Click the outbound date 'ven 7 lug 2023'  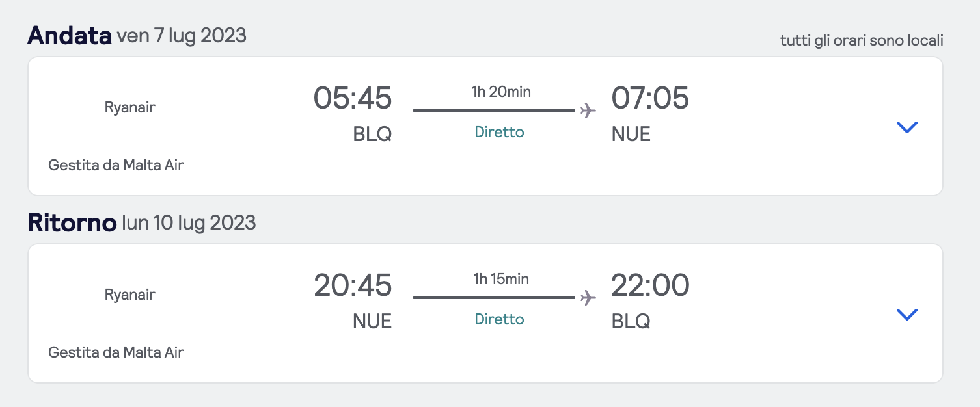pyautogui.click(x=182, y=36)
